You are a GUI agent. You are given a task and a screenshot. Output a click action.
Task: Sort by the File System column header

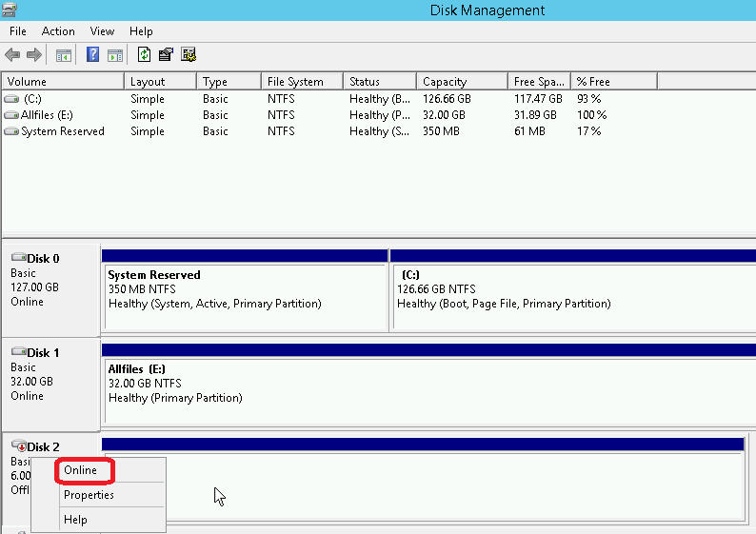302,82
